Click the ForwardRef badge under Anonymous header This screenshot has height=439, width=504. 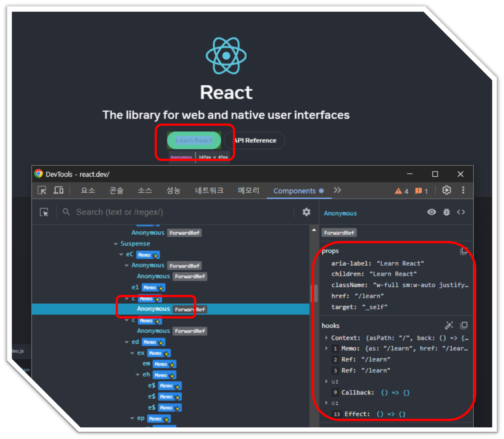[339, 233]
